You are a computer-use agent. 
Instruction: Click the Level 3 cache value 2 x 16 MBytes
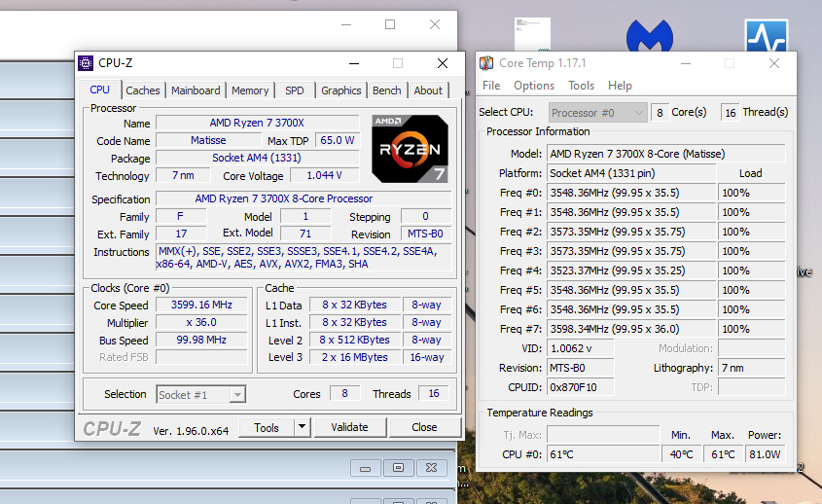pos(355,357)
